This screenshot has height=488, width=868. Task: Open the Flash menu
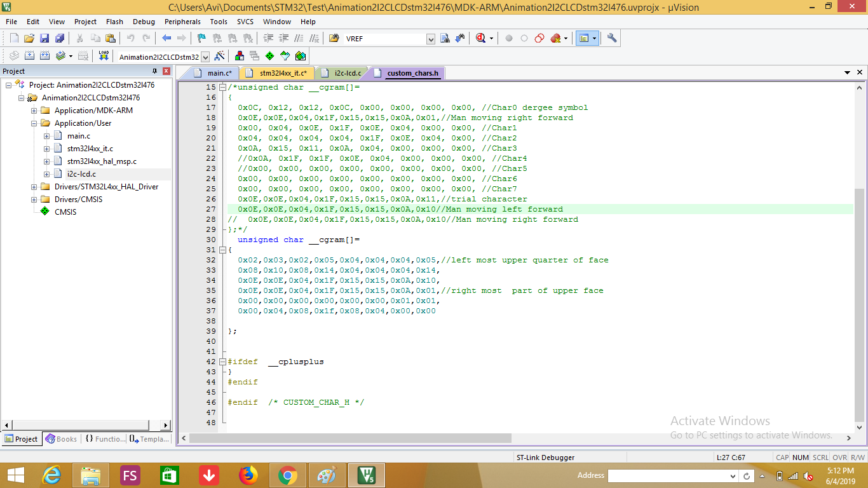[x=115, y=22]
